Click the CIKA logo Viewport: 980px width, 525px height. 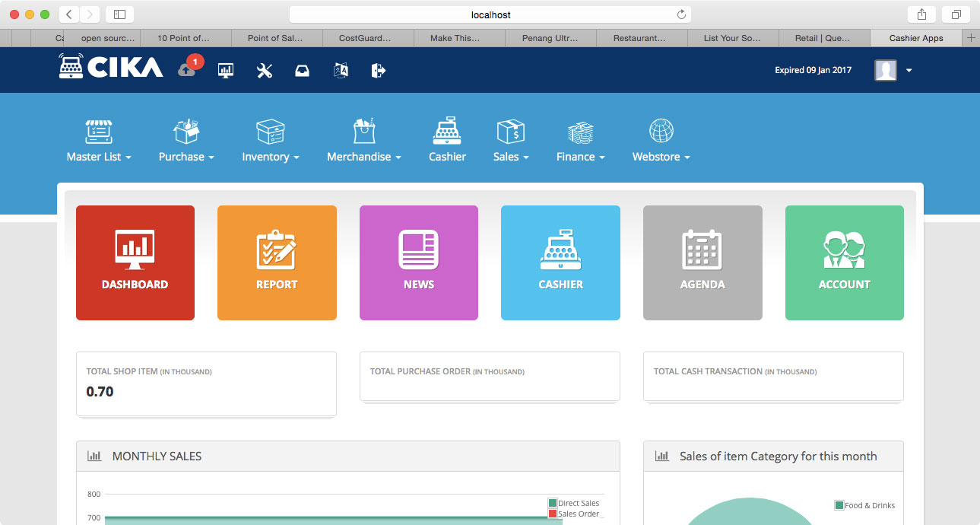pyautogui.click(x=111, y=68)
